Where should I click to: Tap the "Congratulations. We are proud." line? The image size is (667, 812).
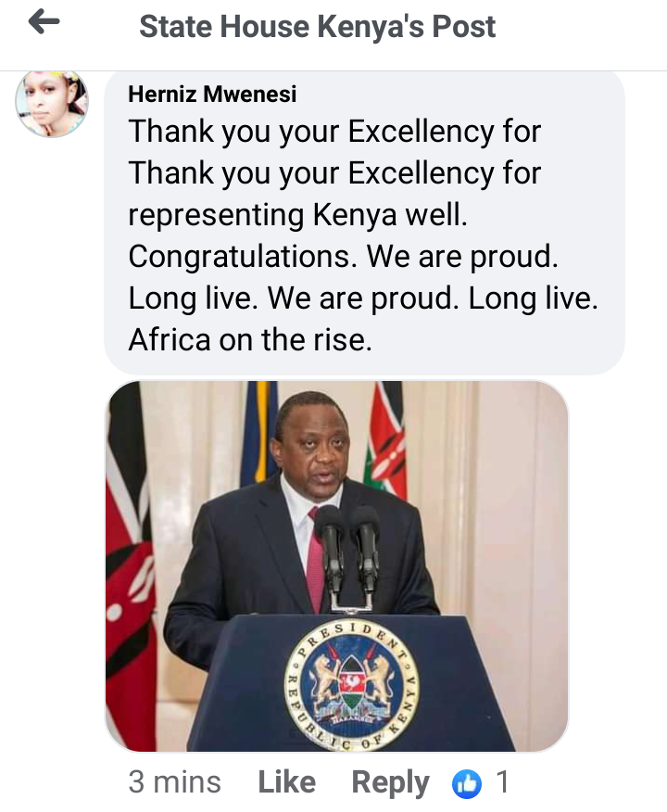(x=343, y=257)
